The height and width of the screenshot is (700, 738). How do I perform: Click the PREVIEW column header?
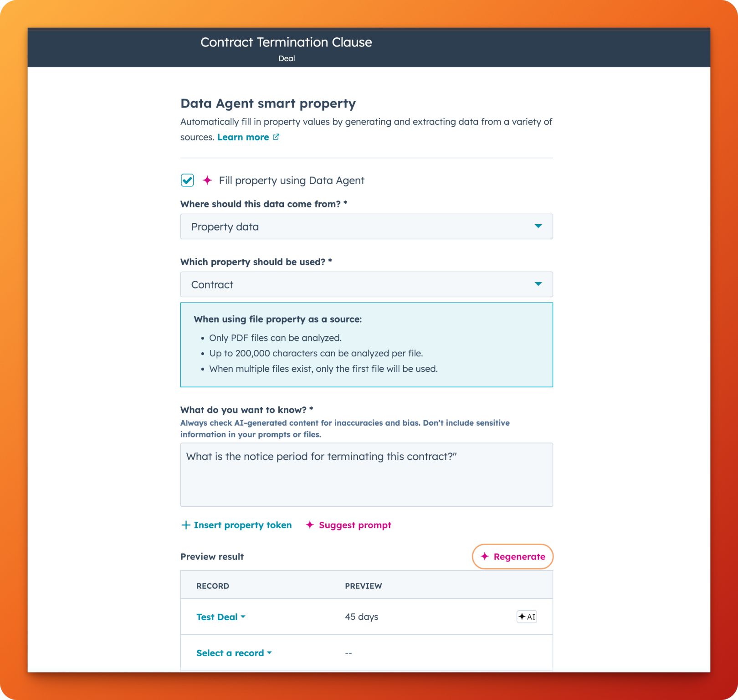point(363,586)
